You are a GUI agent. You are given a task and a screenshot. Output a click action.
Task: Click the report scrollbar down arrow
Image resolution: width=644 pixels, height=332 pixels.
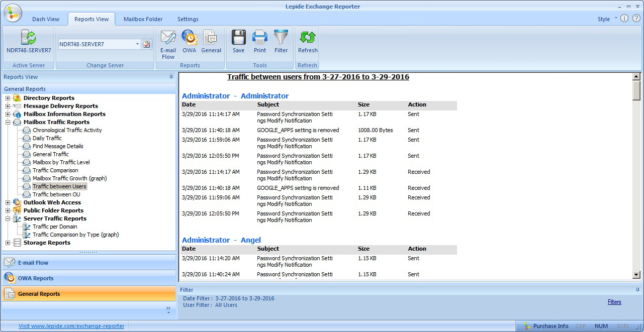point(636,275)
